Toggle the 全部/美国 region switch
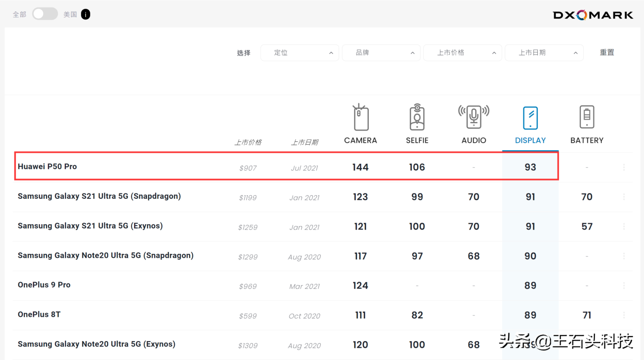The height and width of the screenshot is (360, 644). 45,14
